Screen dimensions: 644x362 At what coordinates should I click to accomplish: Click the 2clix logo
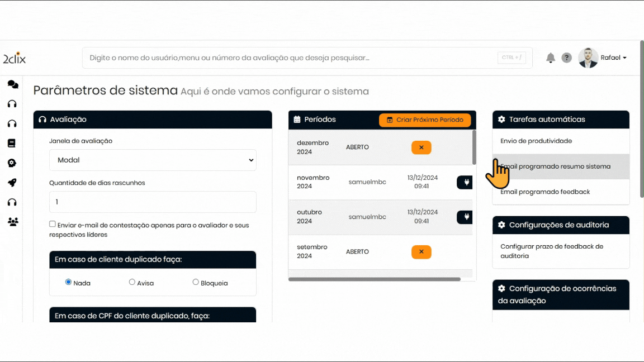click(x=14, y=58)
